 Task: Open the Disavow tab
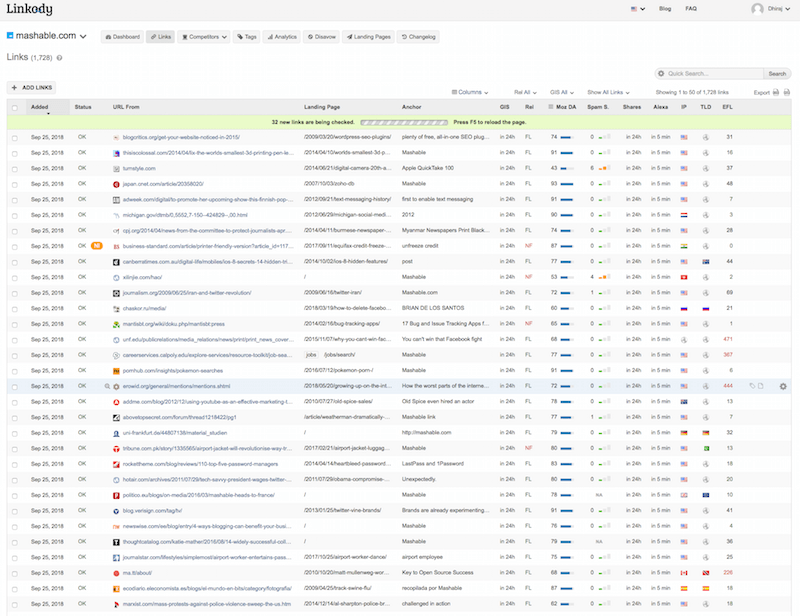(x=321, y=37)
